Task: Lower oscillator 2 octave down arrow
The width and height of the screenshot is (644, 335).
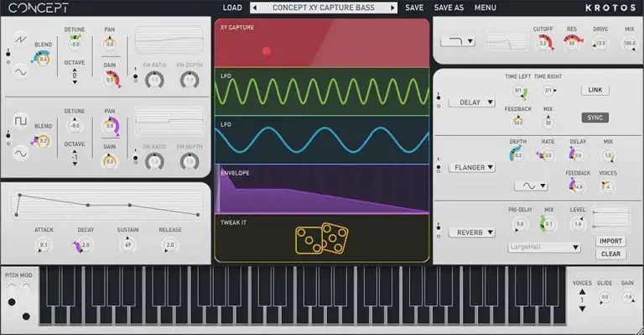Action: point(75,164)
